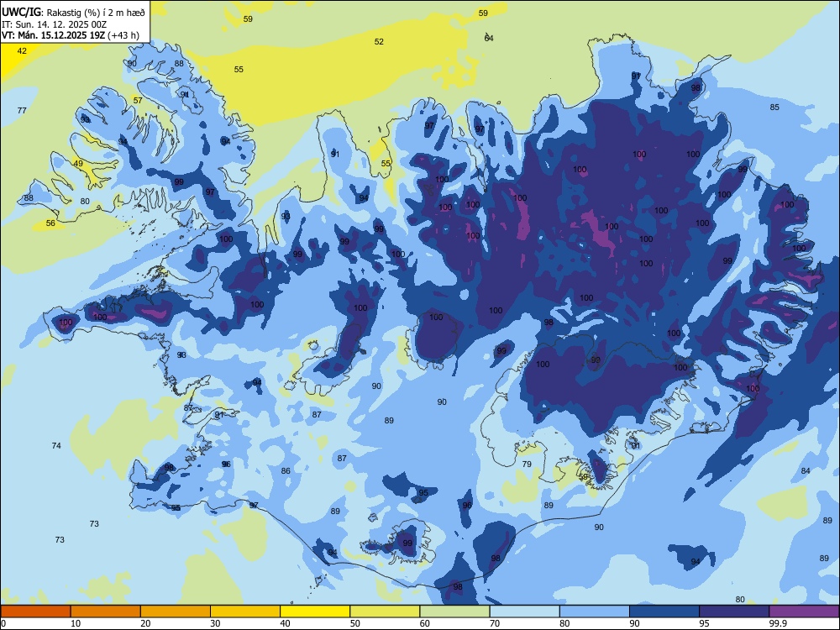Click the 20–30 legend color swatch
840x630 pixels.
click(176, 612)
